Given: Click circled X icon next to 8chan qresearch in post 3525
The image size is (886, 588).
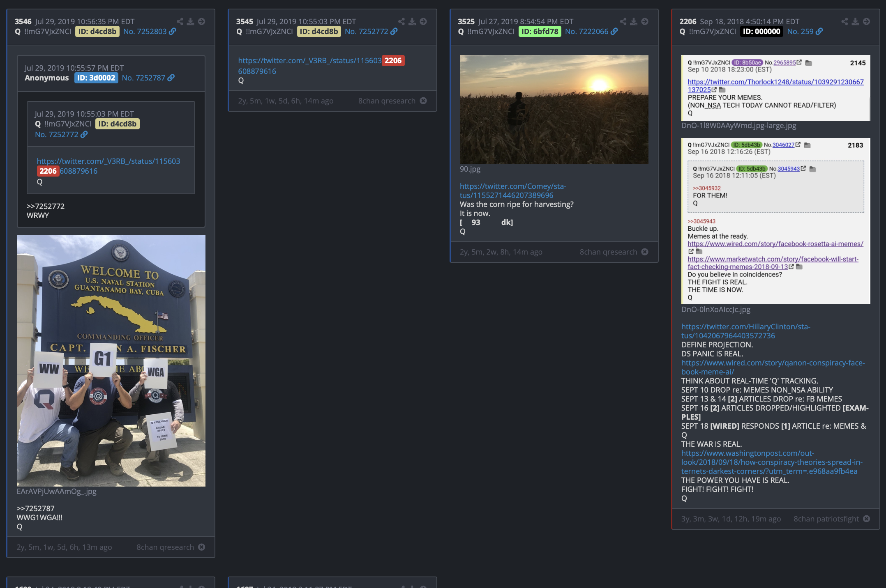Looking at the screenshot, I should coord(645,252).
